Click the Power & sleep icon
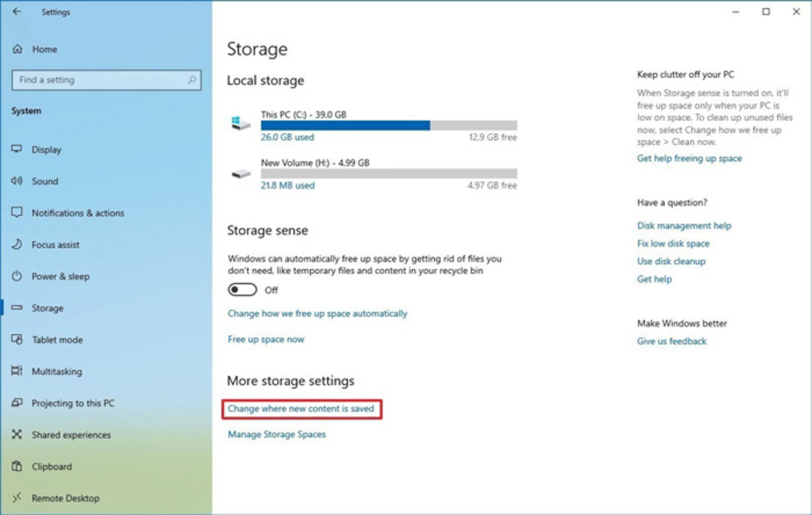The height and width of the screenshot is (515, 812). (17, 276)
